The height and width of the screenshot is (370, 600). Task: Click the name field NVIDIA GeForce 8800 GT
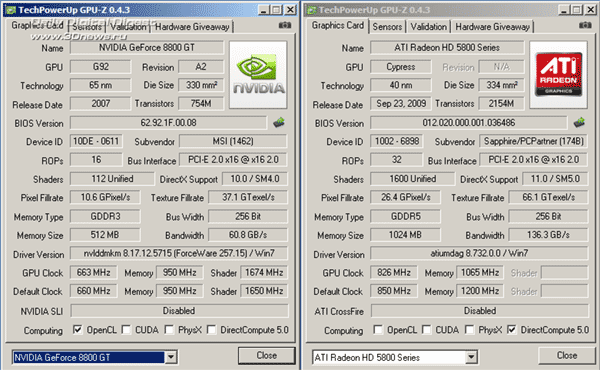click(x=147, y=48)
